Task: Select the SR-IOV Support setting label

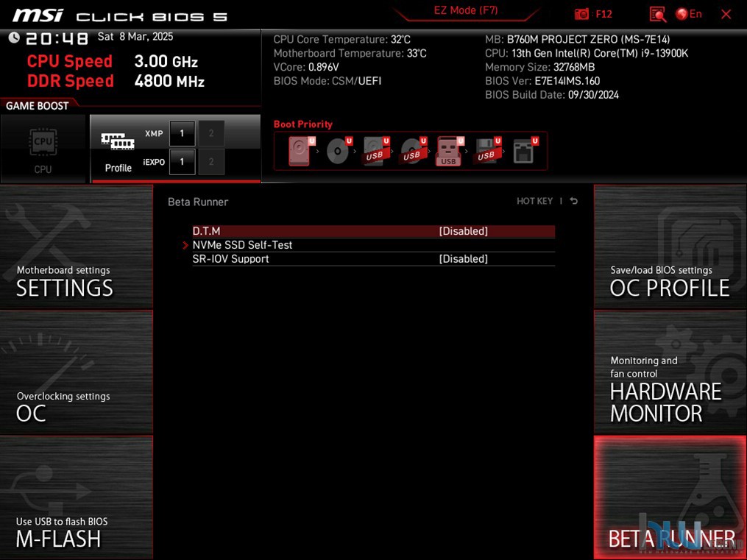Action: tap(230, 259)
